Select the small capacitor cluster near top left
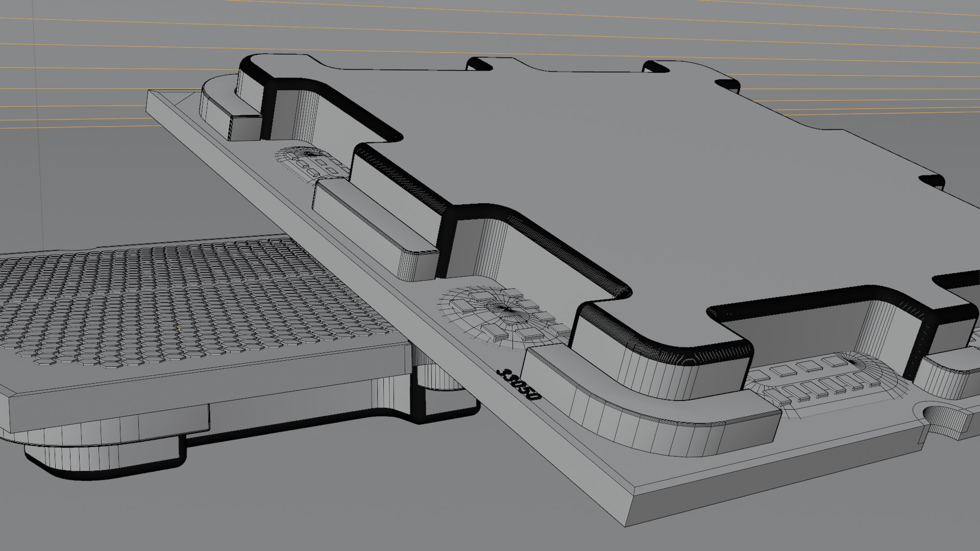Image resolution: width=980 pixels, height=551 pixels. [312, 162]
